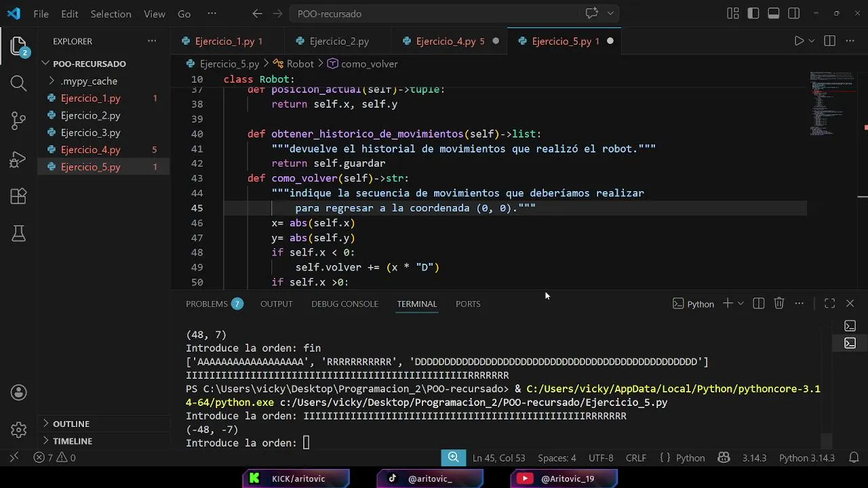Open the Run and Debug view
This screenshot has height=488, width=868.
coord(18,159)
